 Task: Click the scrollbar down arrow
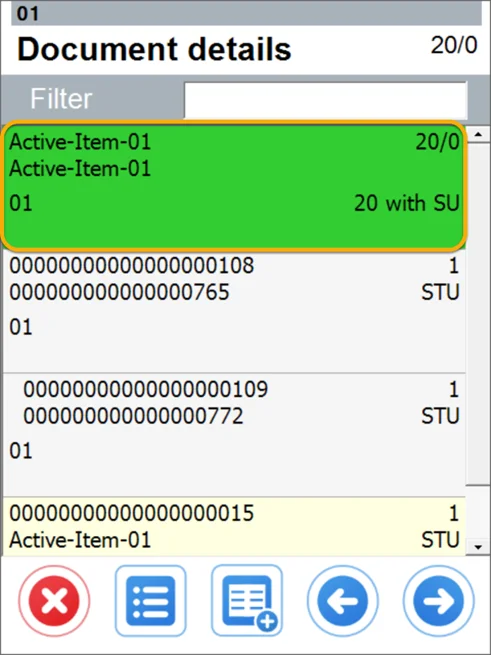(478, 547)
